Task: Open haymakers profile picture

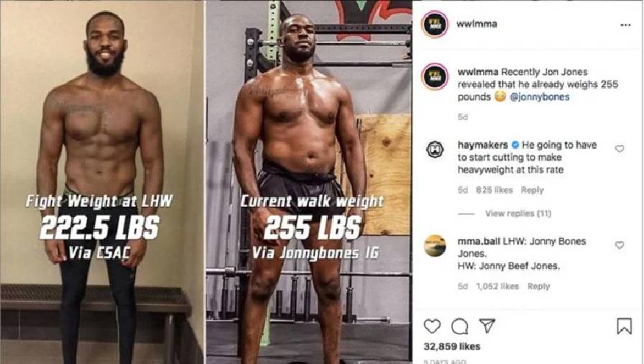Action: tap(435, 150)
